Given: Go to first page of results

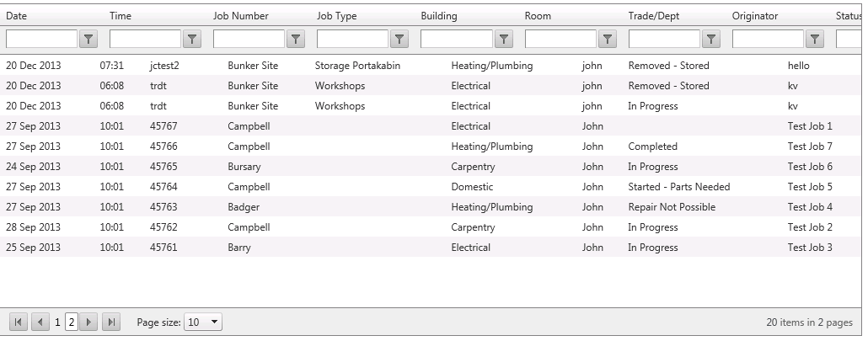Looking at the screenshot, I should pos(18,322).
